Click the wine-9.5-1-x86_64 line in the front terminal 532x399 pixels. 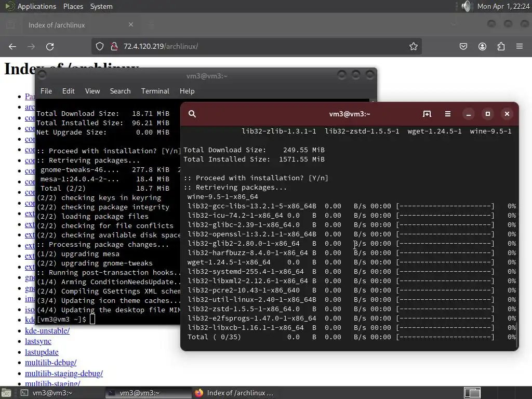[222, 197]
